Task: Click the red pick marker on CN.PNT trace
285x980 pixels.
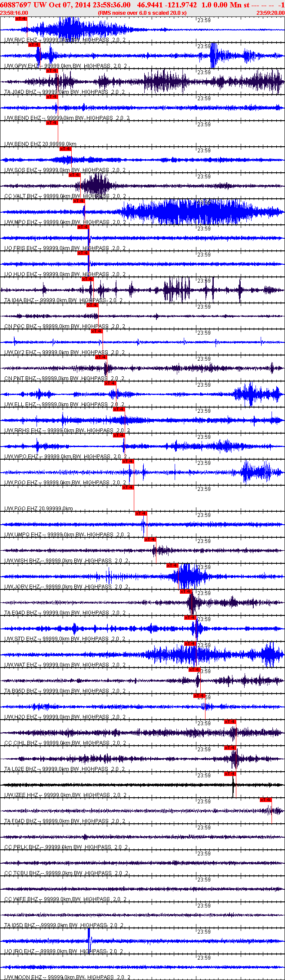Action: (101, 357)
